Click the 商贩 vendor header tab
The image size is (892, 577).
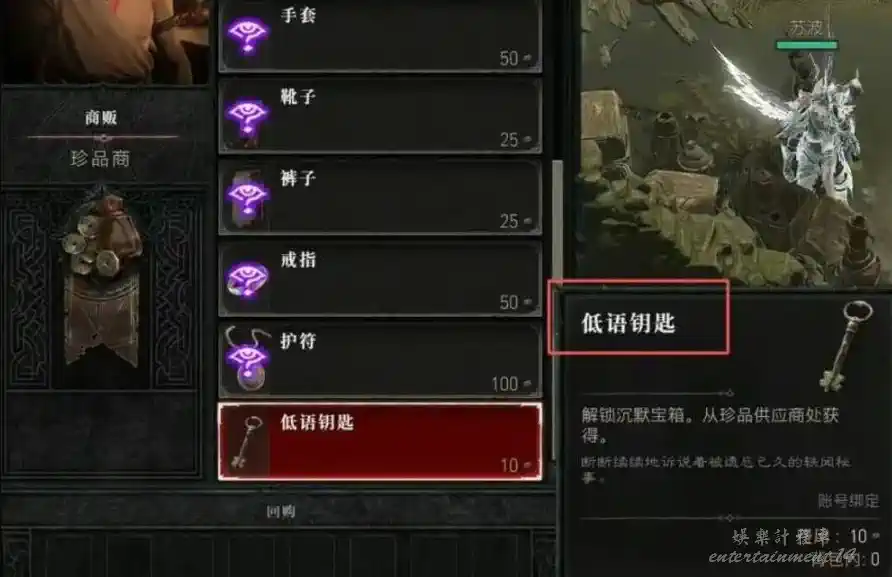(101, 118)
